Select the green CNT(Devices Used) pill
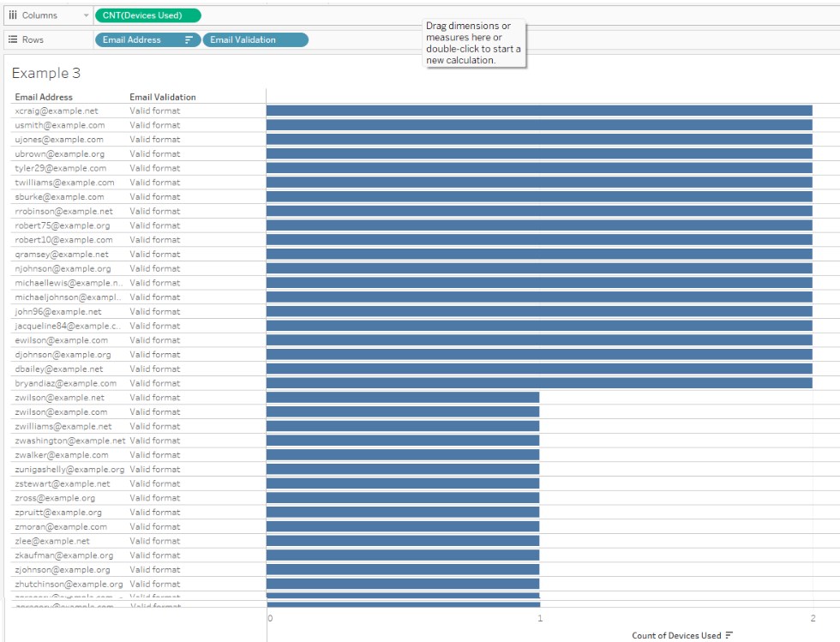 coord(144,15)
